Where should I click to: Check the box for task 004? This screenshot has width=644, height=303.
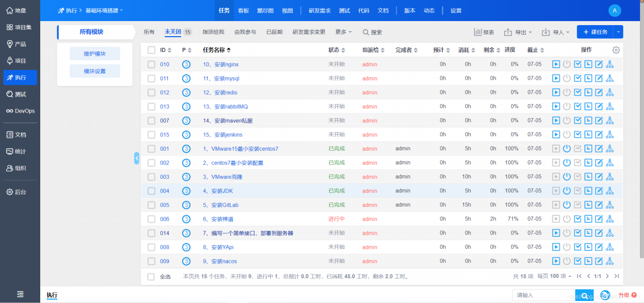151,191
